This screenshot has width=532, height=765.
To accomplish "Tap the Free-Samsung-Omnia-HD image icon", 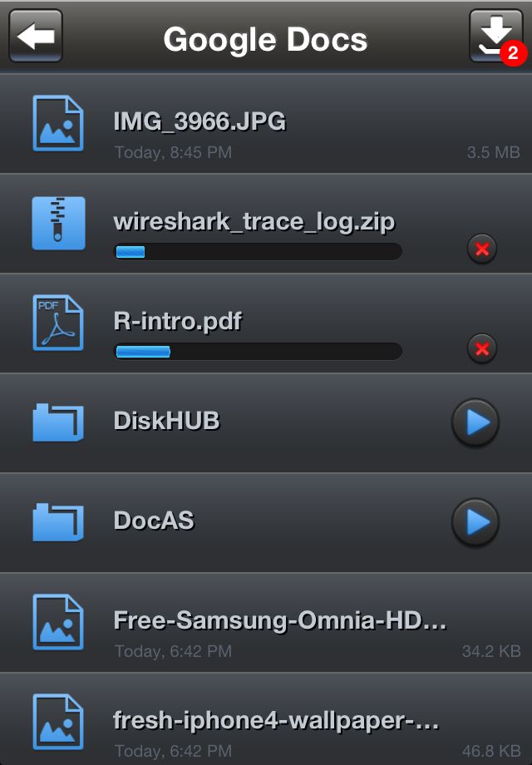I will [x=58, y=622].
